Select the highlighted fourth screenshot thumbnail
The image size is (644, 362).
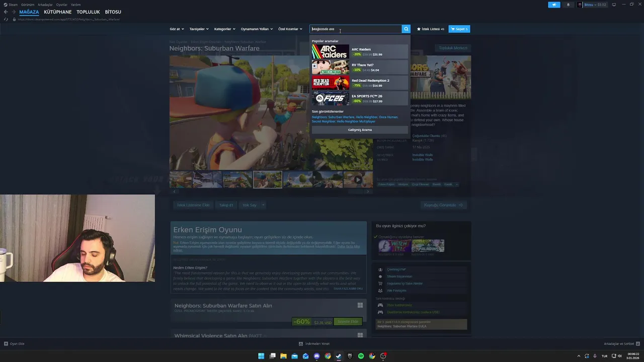tap(267, 179)
